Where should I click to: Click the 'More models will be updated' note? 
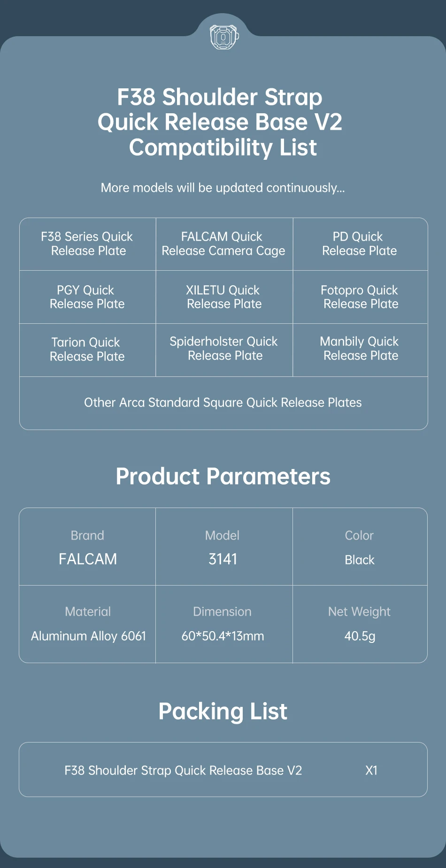tap(223, 188)
